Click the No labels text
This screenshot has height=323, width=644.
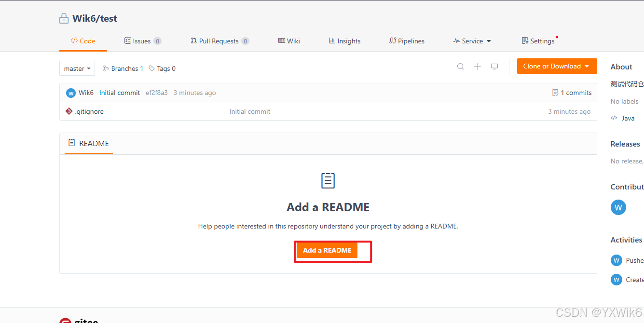[x=624, y=101]
